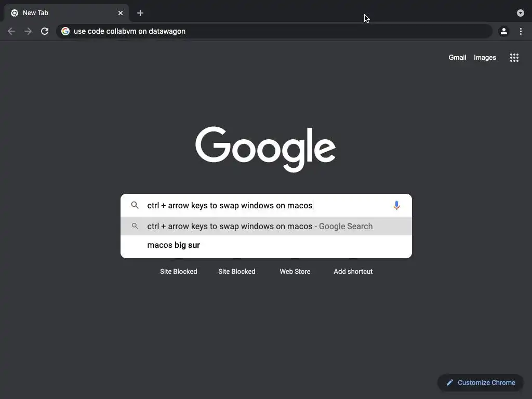Click the back navigation arrow
This screenshot has height=399, width=532.
coord(11,31)
